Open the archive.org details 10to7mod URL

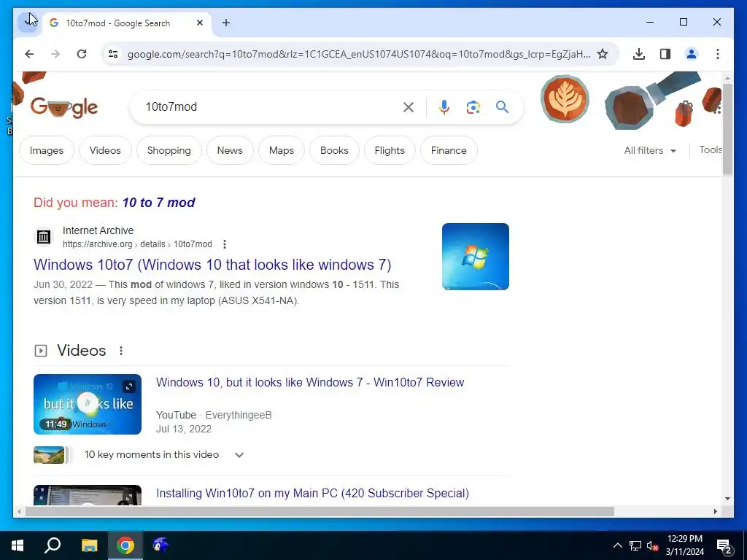137,244
